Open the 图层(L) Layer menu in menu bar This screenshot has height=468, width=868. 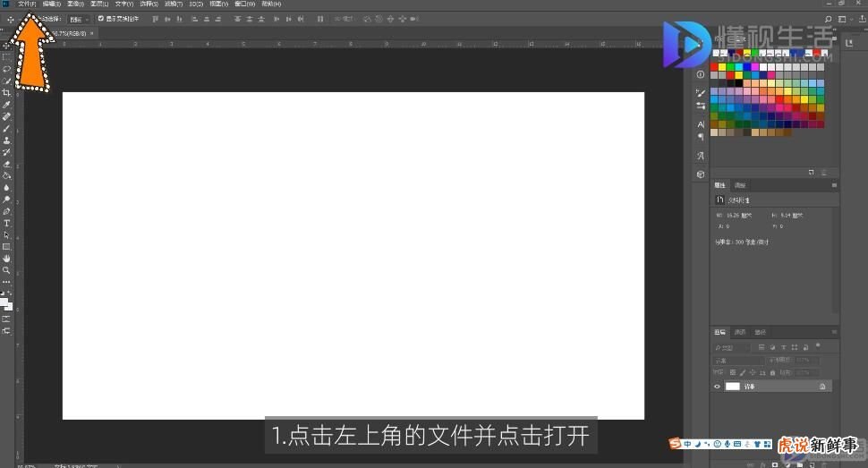(99, 4)
